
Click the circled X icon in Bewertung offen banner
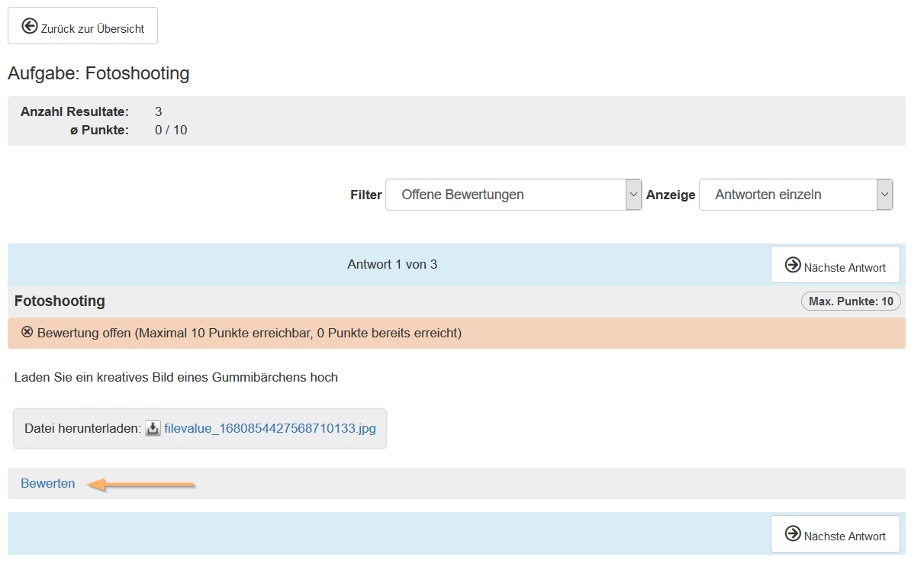click(27, 332)
